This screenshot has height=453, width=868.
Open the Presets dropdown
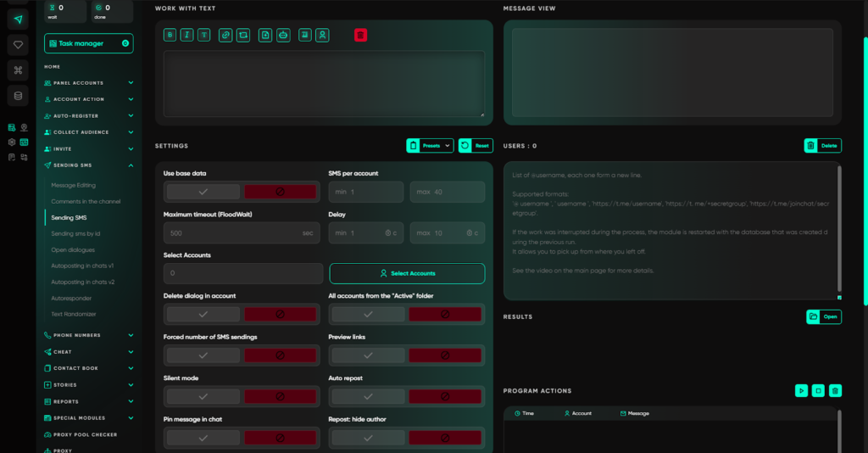[x=430, y=146]
